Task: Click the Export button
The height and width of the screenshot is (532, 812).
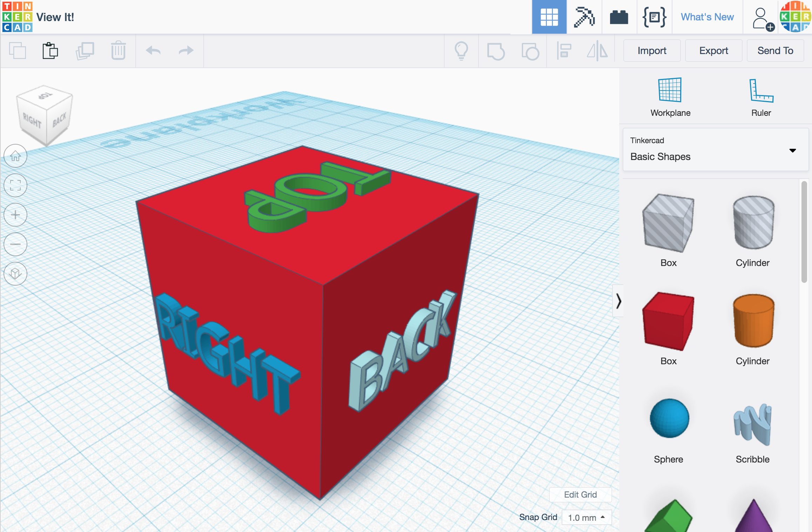Action: [713, 51]
